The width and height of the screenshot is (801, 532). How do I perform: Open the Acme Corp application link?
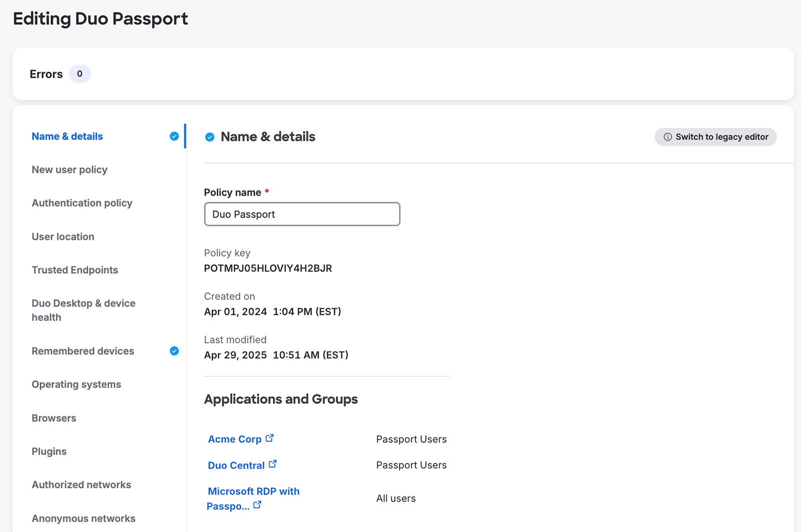[x=235, y=439]
